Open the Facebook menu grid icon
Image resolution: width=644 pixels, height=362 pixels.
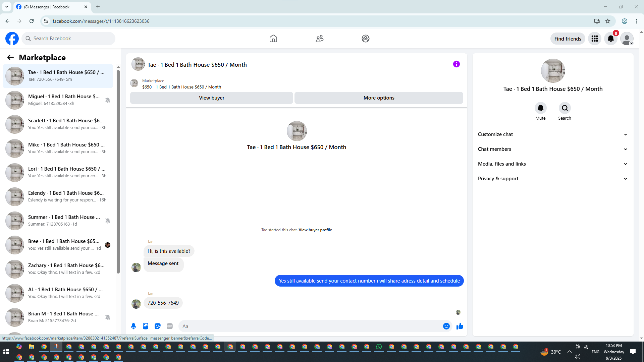[595, 39]
